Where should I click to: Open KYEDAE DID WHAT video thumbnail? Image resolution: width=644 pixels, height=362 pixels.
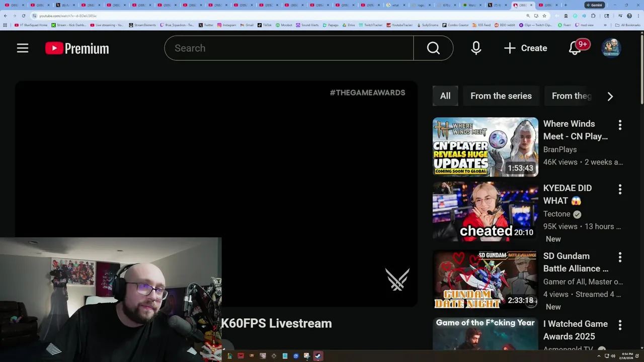click(486, 211)
